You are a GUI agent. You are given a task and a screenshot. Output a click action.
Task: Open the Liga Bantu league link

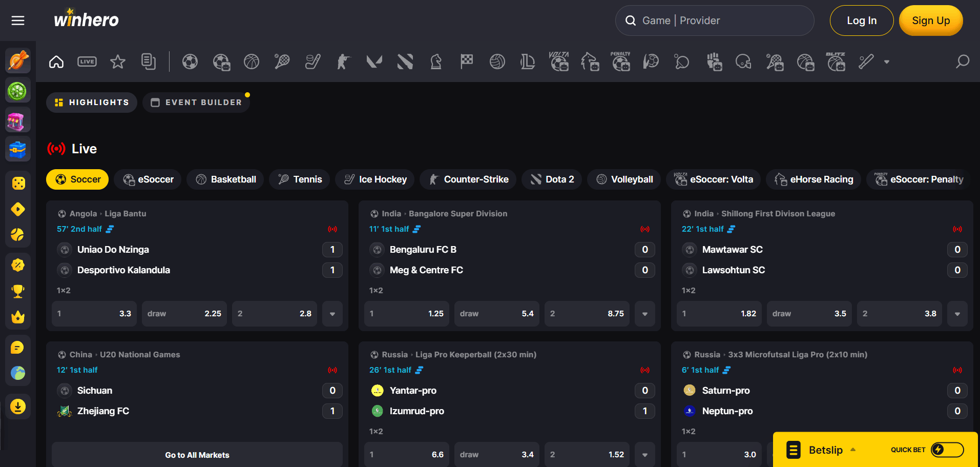pyautogui.click(x=126, y=214)
